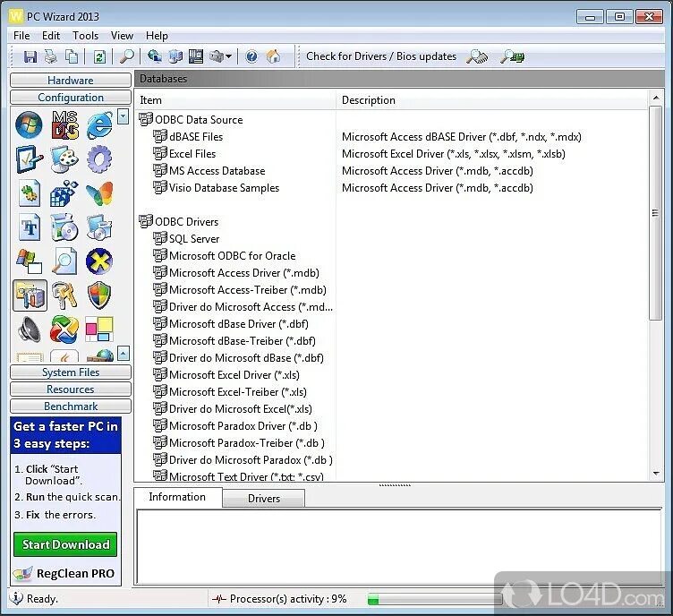
Task: Open the purple gear processes icon
Action: coord(99,159)
